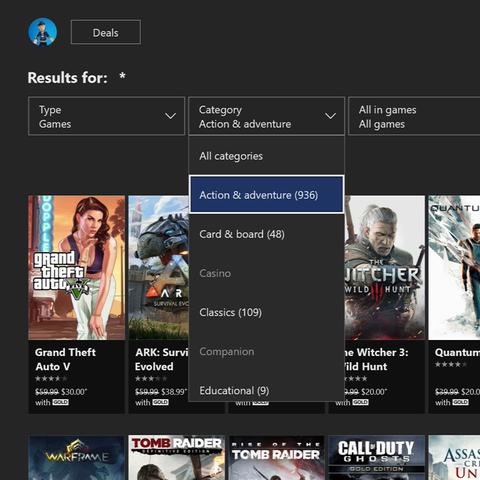Image resolution: width=480 pixels, height=480 pixels.
Task: Choose Card & board (48)
Action: tap(266, 234)
